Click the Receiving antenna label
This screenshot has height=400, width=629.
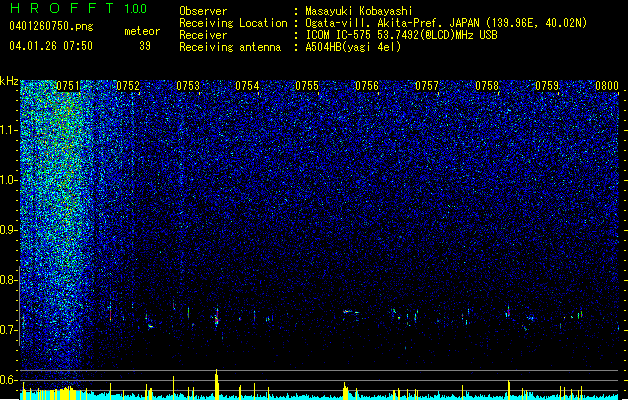coord(230,47)
